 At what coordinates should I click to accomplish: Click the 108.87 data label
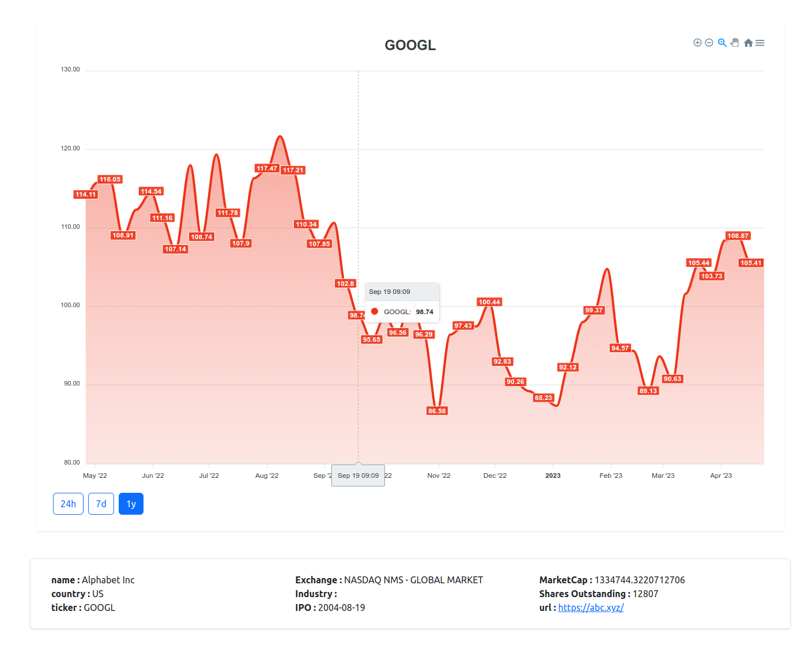pyautogui.click(x=738, y=236)
